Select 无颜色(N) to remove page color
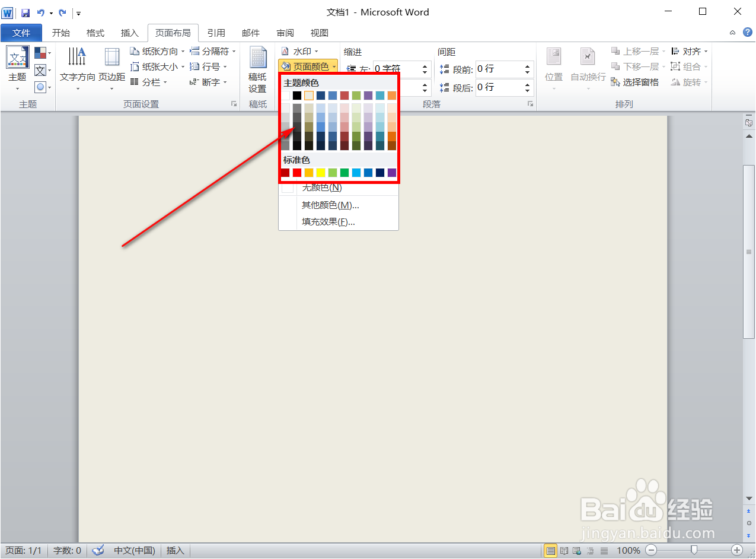 [320, 187]
